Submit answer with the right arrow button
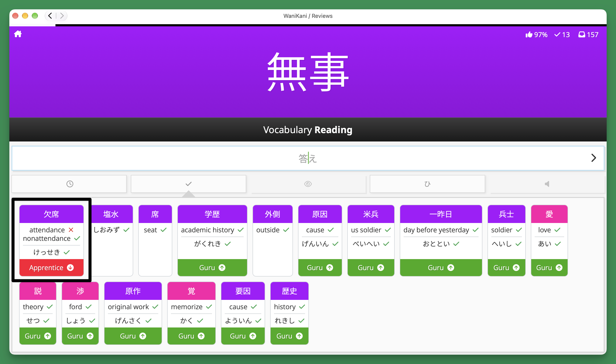This screenshot has width=616, height=364. coord(593,158)
